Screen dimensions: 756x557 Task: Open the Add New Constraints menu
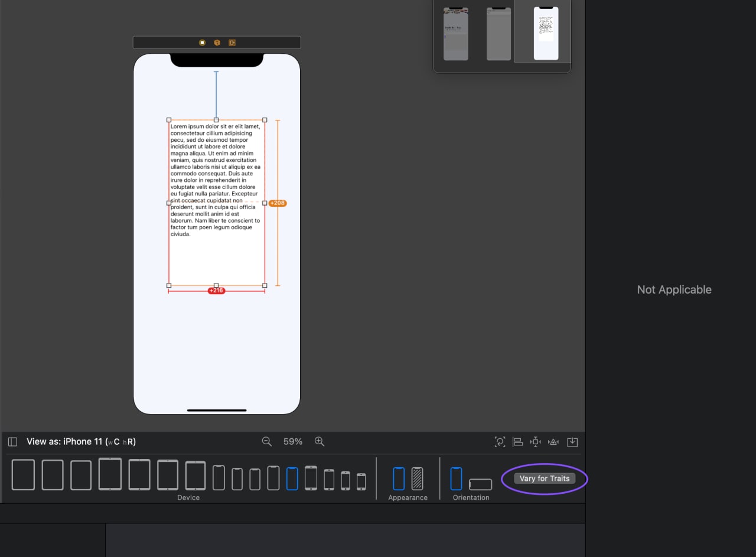tap(536, 442)
